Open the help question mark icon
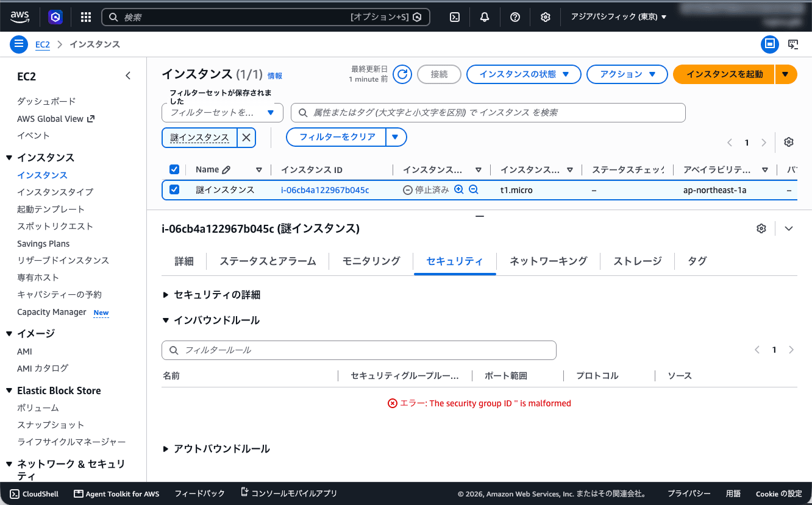Viewport: 812px width, 505px height. 515,17
